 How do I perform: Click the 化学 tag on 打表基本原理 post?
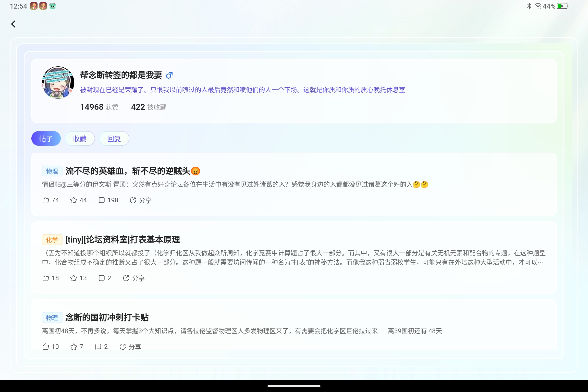pyautogui.click(x=52, y=240)
